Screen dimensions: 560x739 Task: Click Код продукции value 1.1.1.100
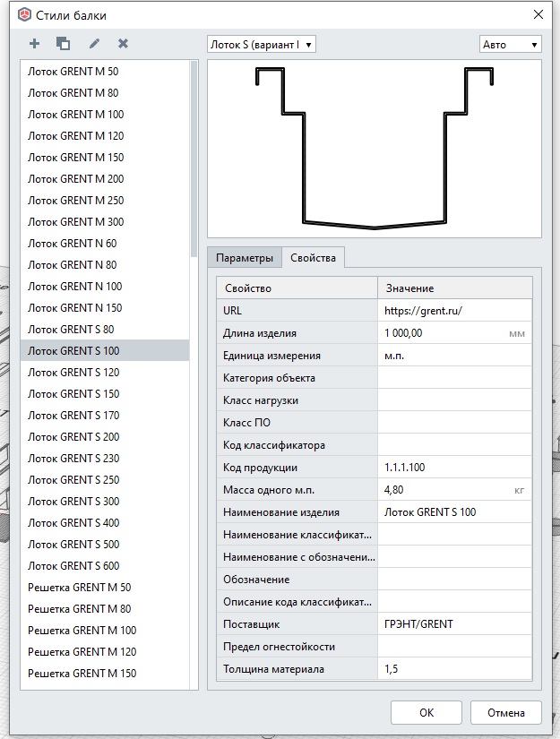[x=454, y=468]
